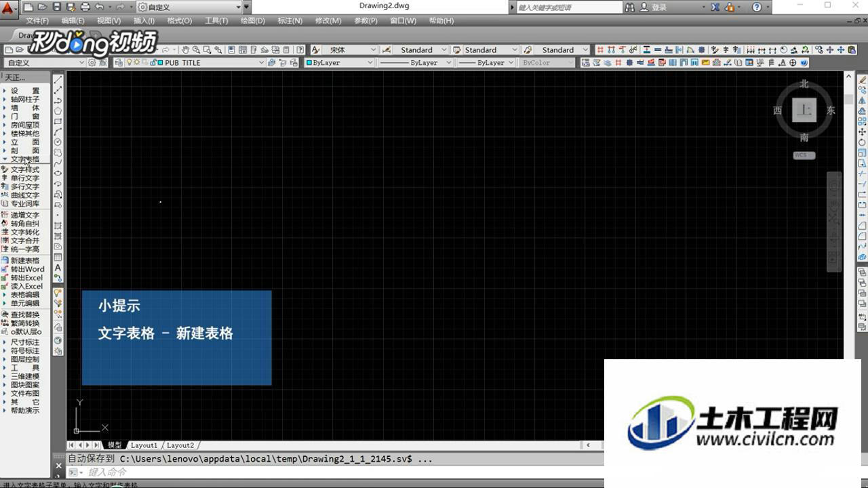This screenshot has width=868, height=488.
Task: Click the UP face of the ViewCube
Action: pyautogui.click(x=804, y=110)
